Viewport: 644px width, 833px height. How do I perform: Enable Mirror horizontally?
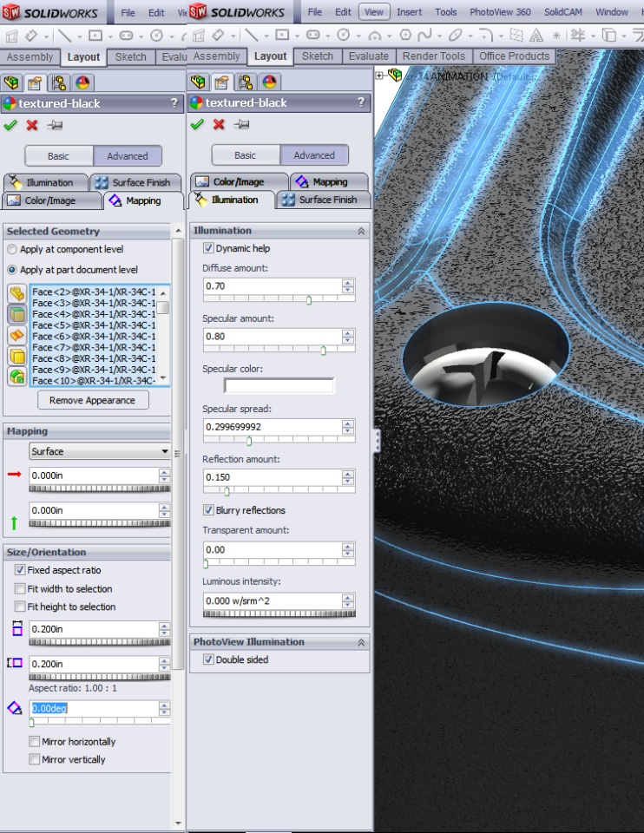click(34, 742)
